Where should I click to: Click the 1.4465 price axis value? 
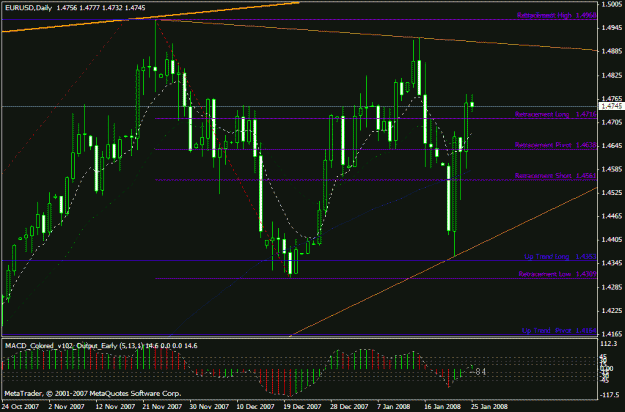(x=612, y=216)
